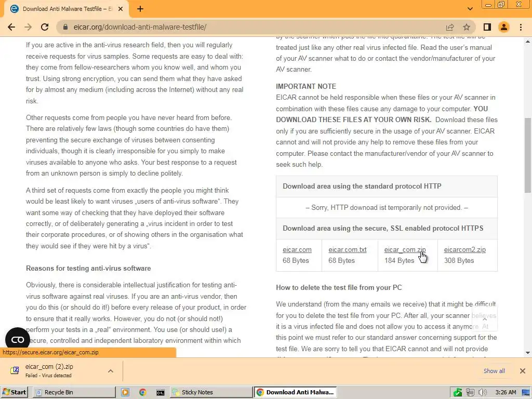
Task: Share this page icon in address bar
Action: [450, 27]
